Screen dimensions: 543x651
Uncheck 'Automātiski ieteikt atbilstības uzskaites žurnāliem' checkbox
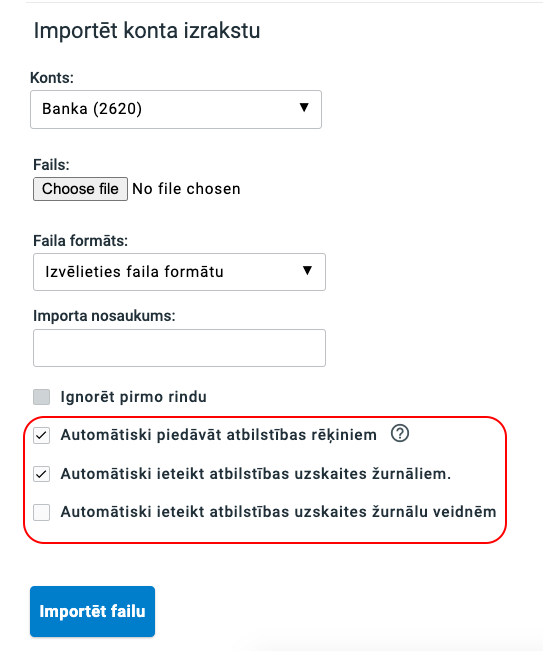click(x=42, y=474)
